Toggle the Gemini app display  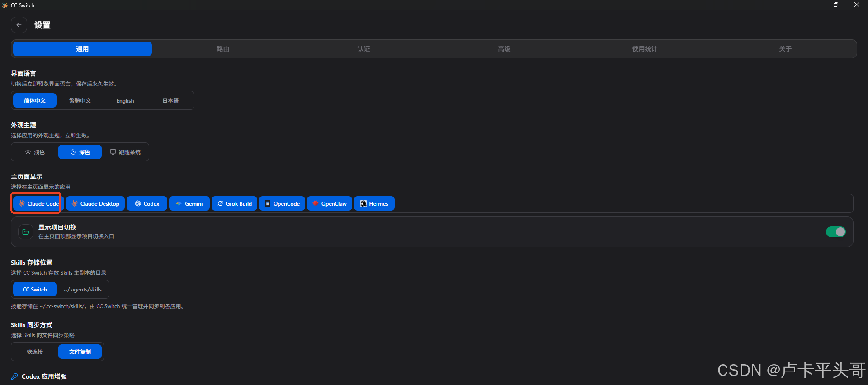point(189,203)
